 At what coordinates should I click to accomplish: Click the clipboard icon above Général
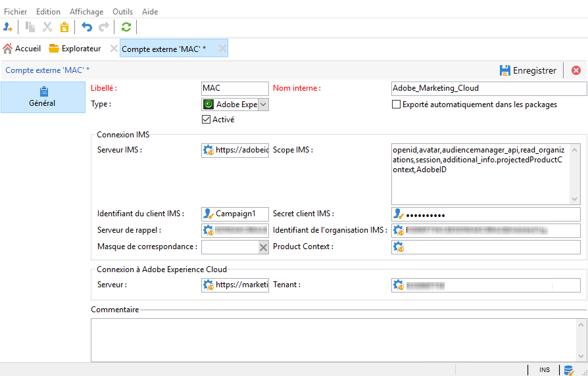[x=44, y=91]
